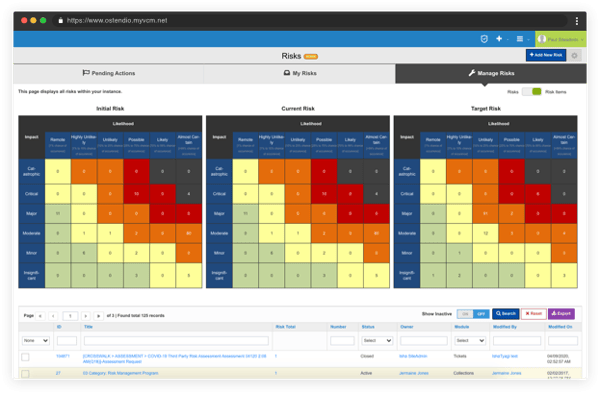
Task: Click the shield checkmark icon in blue header
Action: point(484,39)
